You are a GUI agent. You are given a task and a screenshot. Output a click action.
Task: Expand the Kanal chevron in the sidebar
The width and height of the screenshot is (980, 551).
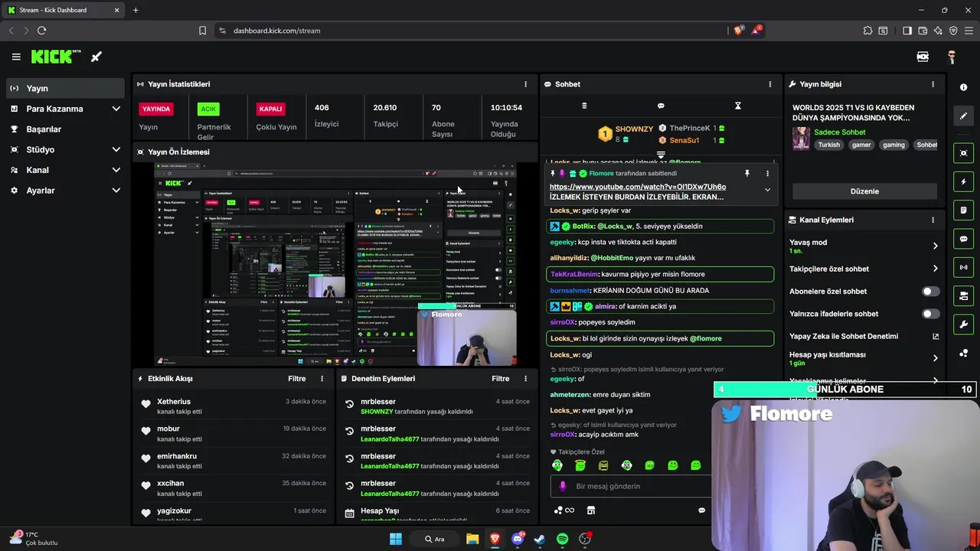point(116,170)
